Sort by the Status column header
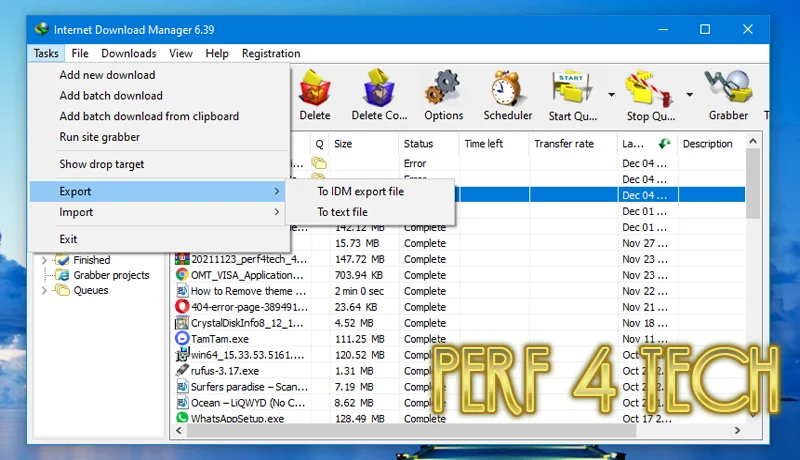 [429, 144]
